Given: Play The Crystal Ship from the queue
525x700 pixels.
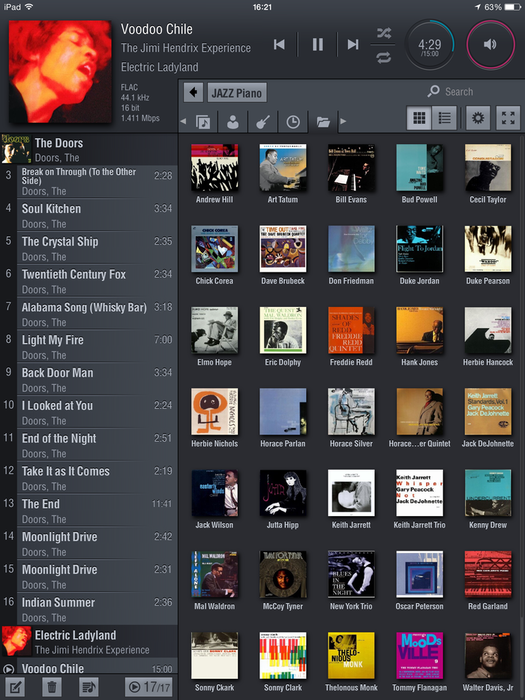Looking at the screenshot, I should tap(89, 248).
